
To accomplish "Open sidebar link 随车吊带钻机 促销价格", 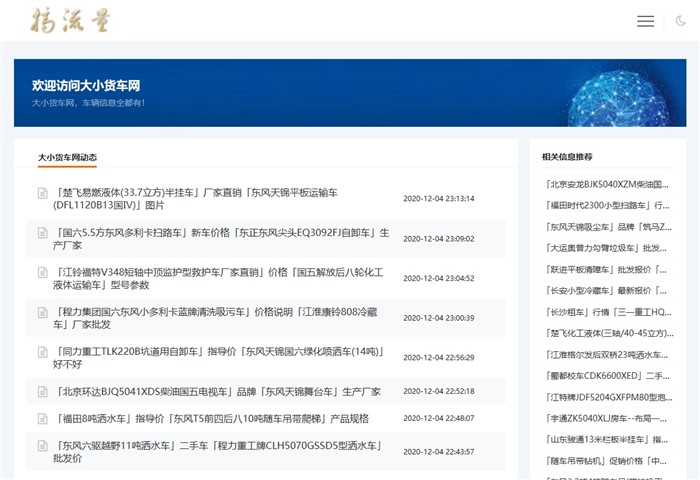I will click(606, 461).
